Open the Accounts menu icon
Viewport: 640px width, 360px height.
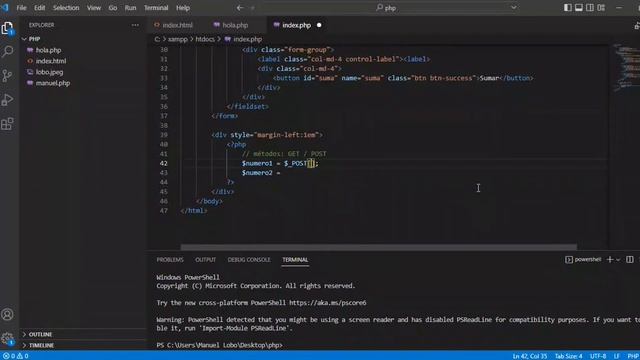(7, 315)
